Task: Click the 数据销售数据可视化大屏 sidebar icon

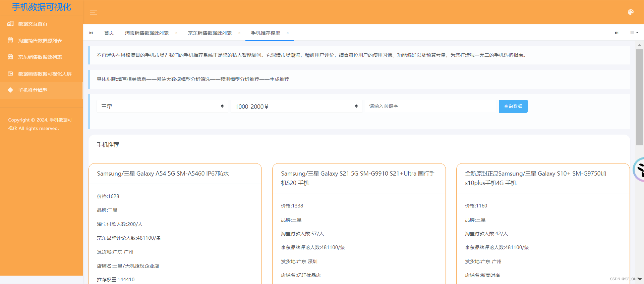Action: 10,74
